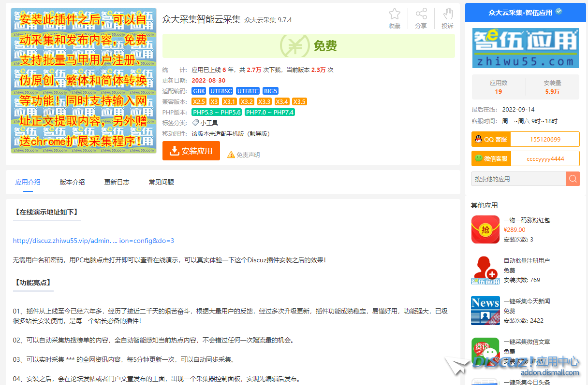This screenshot has height=385, width=588.
Task: Click the 投诉 hand icon
Action: coord(448,14)
